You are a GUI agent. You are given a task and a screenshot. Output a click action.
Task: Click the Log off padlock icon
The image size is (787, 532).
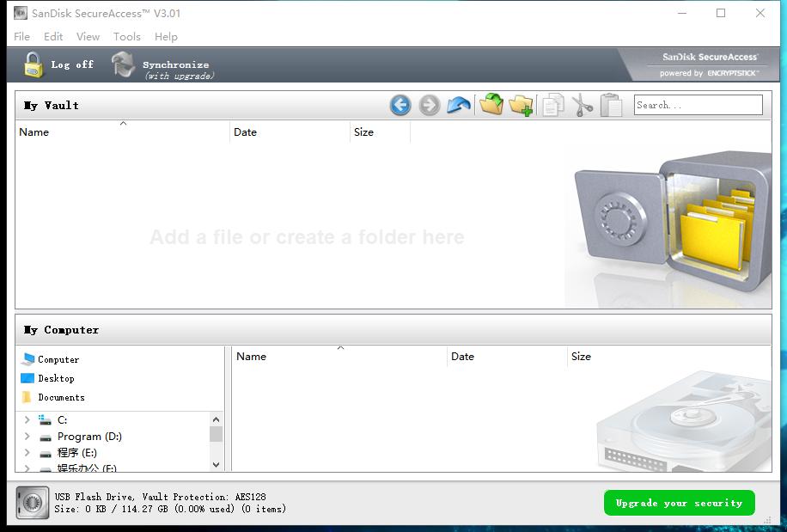click(33, 64)
